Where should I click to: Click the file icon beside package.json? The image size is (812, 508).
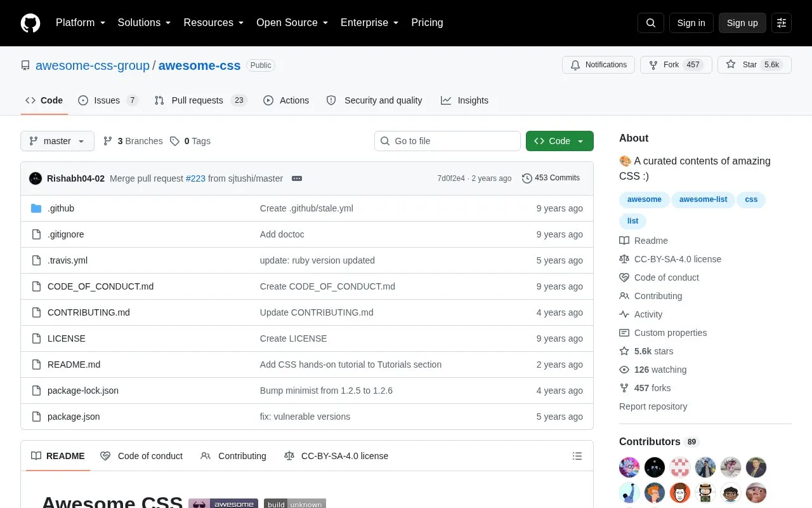point(36,417)
